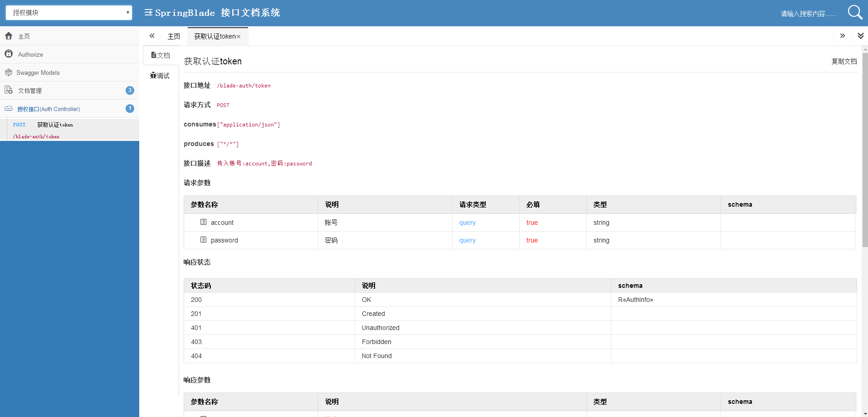This screenshot has width=868, height=417.
Task: Click the home icon beside 主页
Action: click(x=8, y=36)
